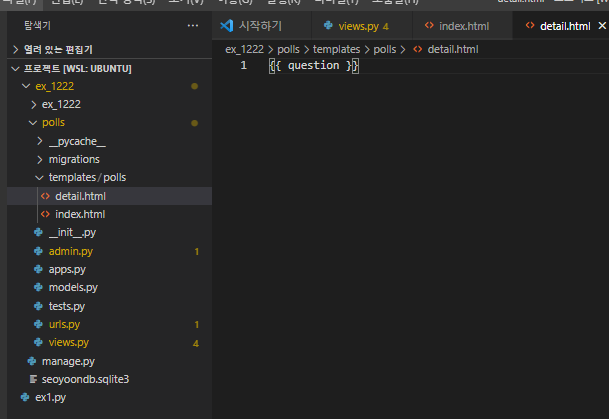The width and height of the screenshot is (609, 419).
Task: Click modified dot badge beside polls folder
Action: tap(195, 123)
